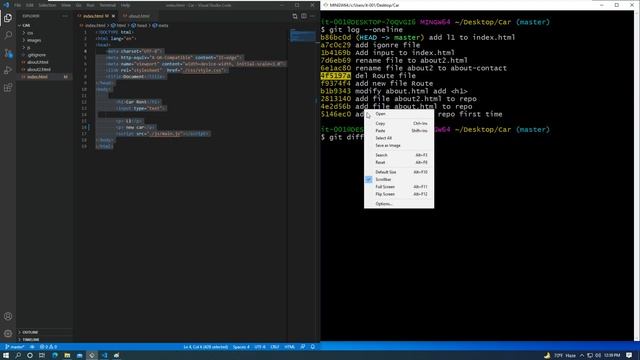640x360 pixels.
Task: Click the taskbar search magnifier
Action: (18, 356)
